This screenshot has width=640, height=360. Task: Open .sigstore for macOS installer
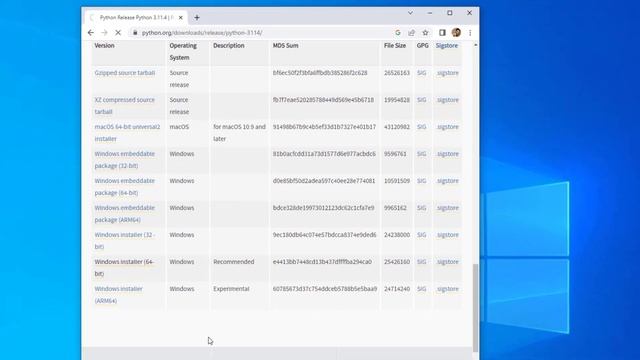click(x=447, y=127)
